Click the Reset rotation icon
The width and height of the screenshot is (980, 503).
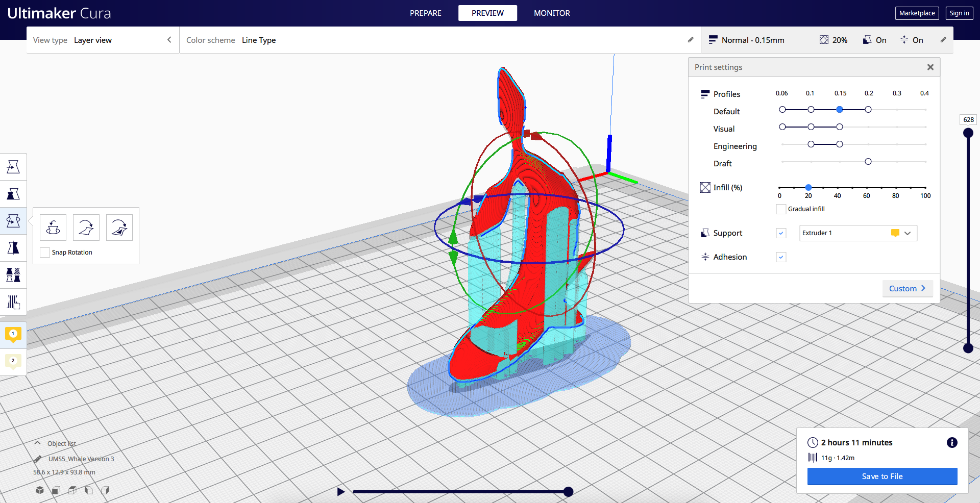click(x=53, y=228)
